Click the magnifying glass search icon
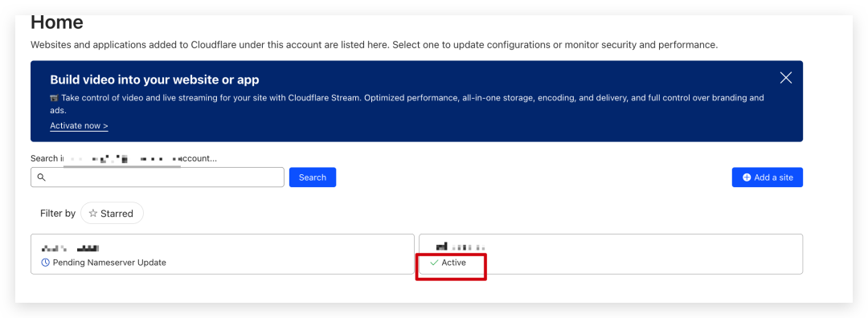This screenshot has width=868, height=318. tap(41, 177)
